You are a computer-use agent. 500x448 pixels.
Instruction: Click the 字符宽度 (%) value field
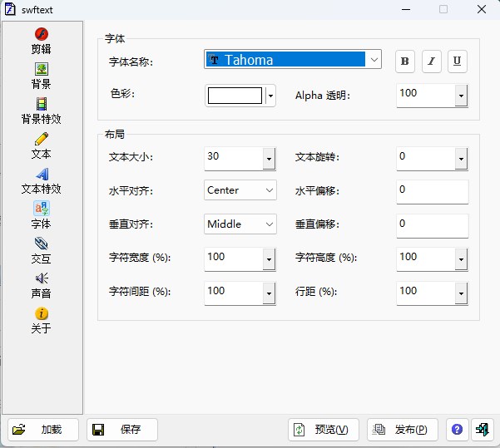234,259
